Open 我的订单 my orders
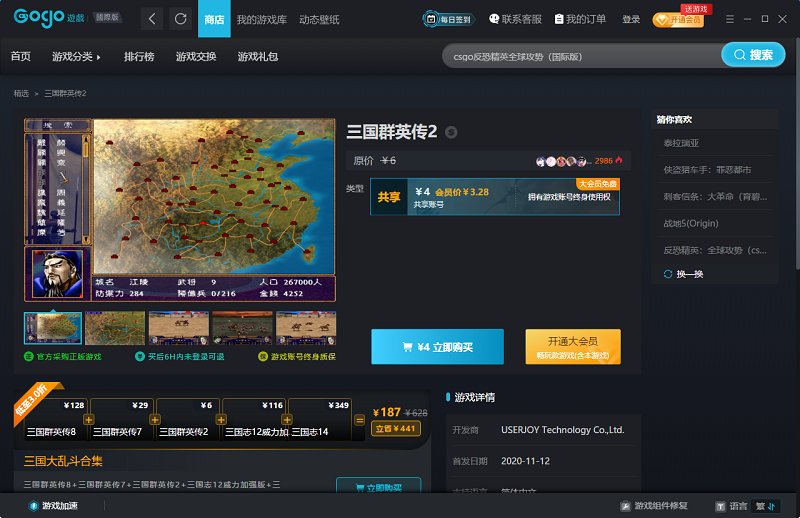 (580, 19)
